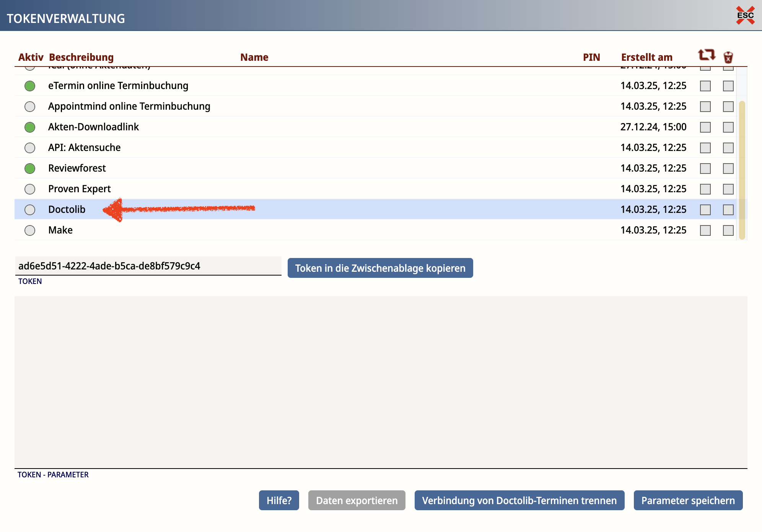This screenshot has height=532, width=762.
Task: Check the delete box for Reviewforest row
Action: pyautogui.click(x=728, y=169)
